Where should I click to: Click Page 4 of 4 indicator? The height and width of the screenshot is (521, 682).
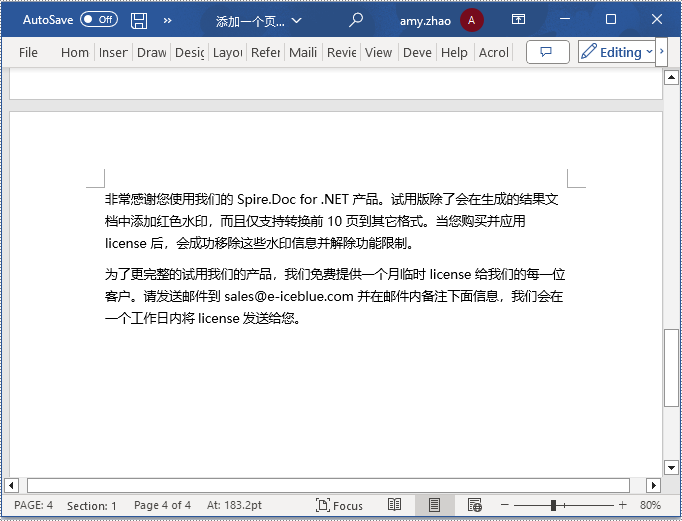pos(162,505)
